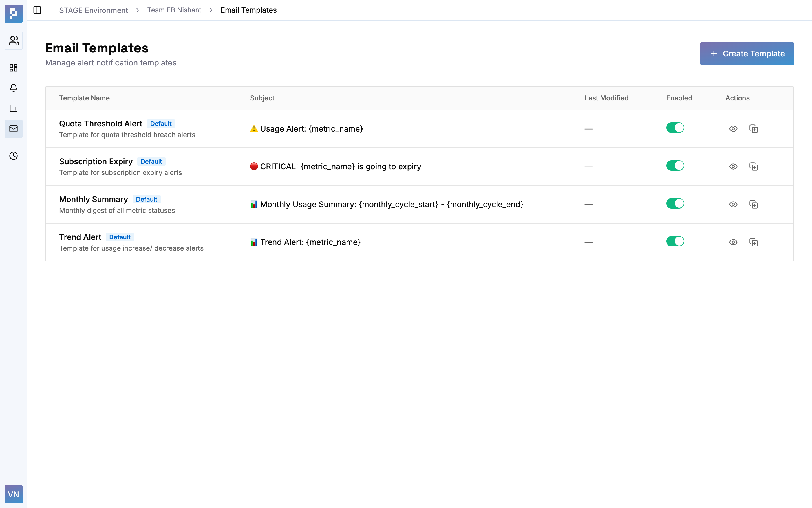Select the Trend Alert name
The height and width of the screenshot is (508, 812).
tap(80, 237)
